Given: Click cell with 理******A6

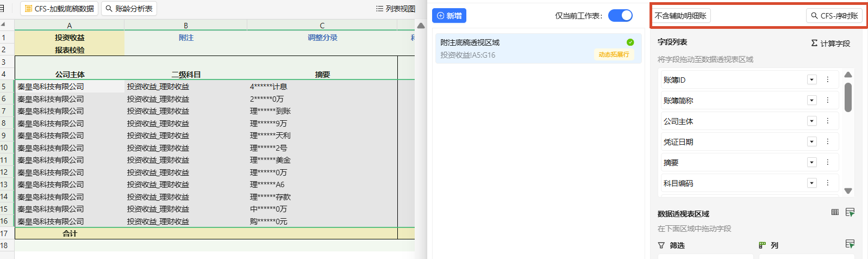Looking at the screenshot, I should 322,184.
